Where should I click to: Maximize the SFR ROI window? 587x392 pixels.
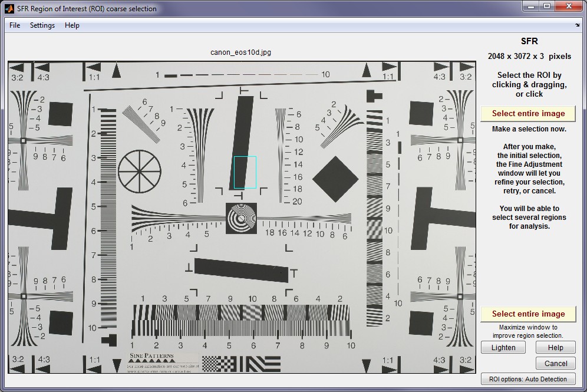pos(547,6)
